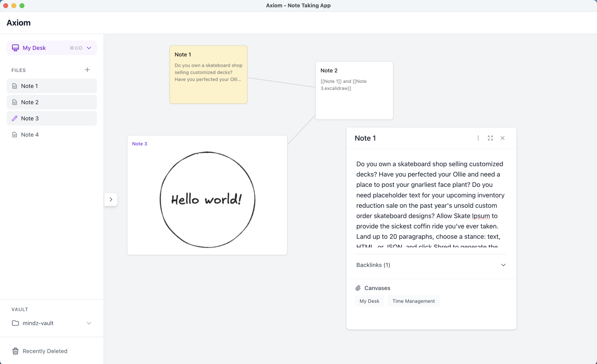597x364 pixels.
Task: Expand Note 1 panel to fullscreen
Action: click(490, 138)
